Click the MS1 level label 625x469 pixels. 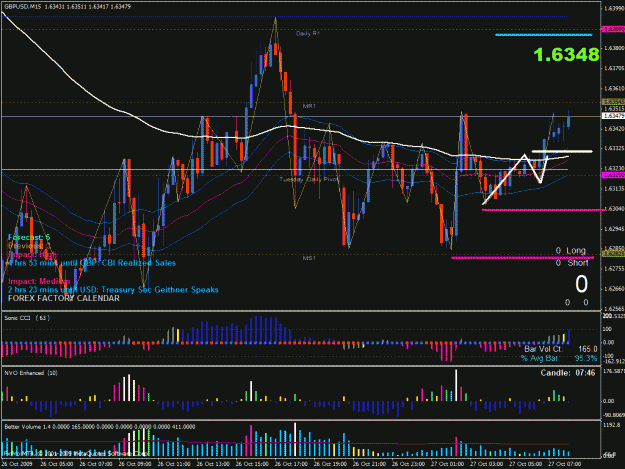309,258
